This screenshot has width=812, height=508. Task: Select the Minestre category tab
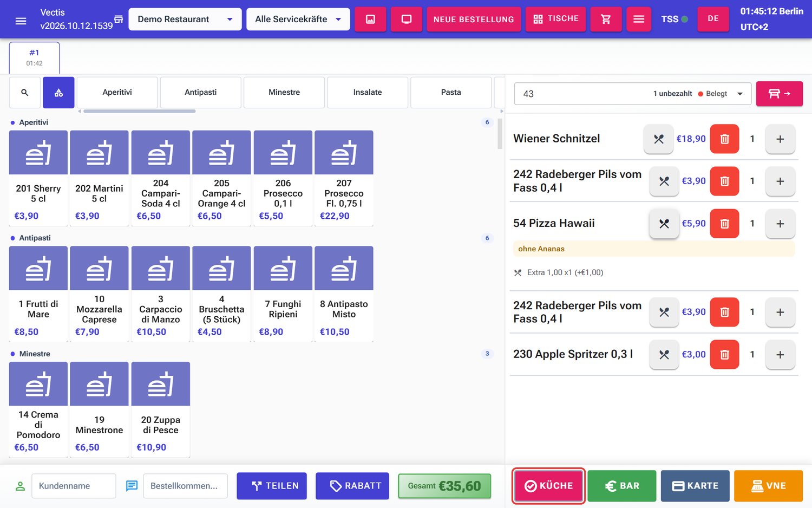(x=284, y=93)
